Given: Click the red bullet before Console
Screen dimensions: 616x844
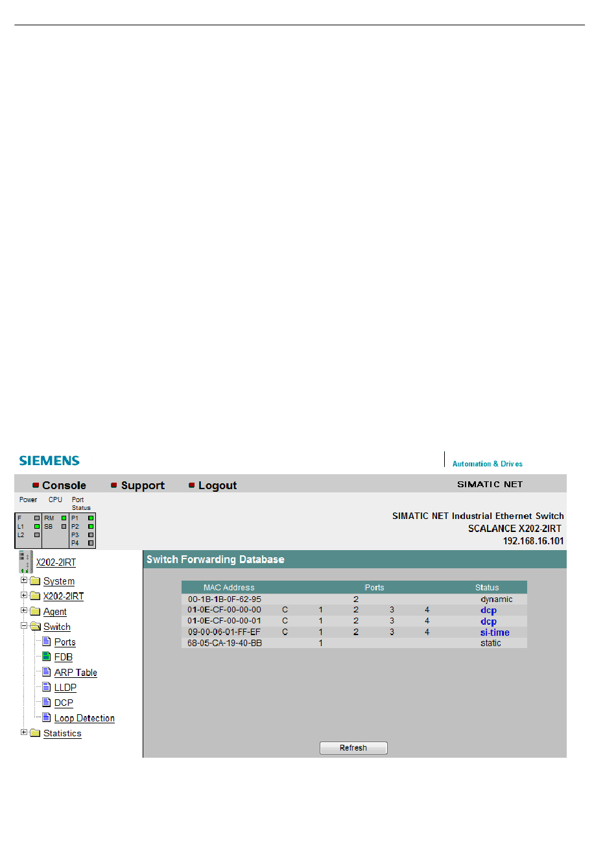Looking at the screenshot, I should pos(36,485).
